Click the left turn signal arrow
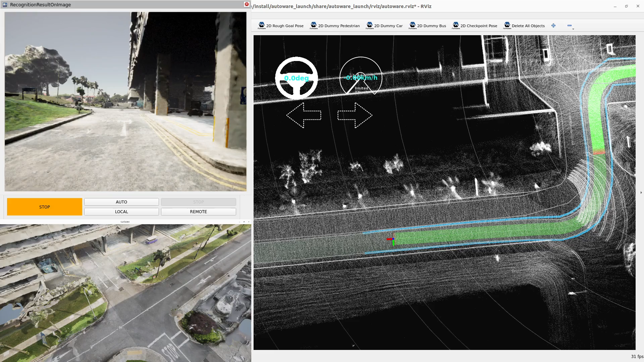The width and height of the screenshot is (644, 362). click(304, 115)
